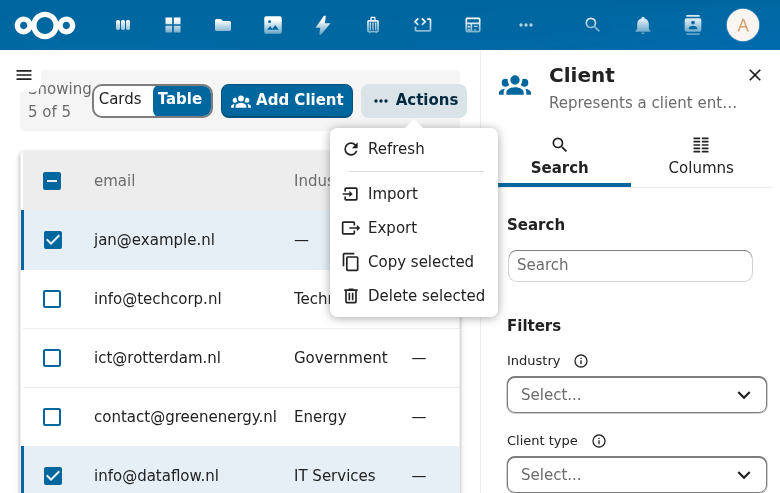
Task: Open the Industry filter dropdown
Action: point(637,394)
